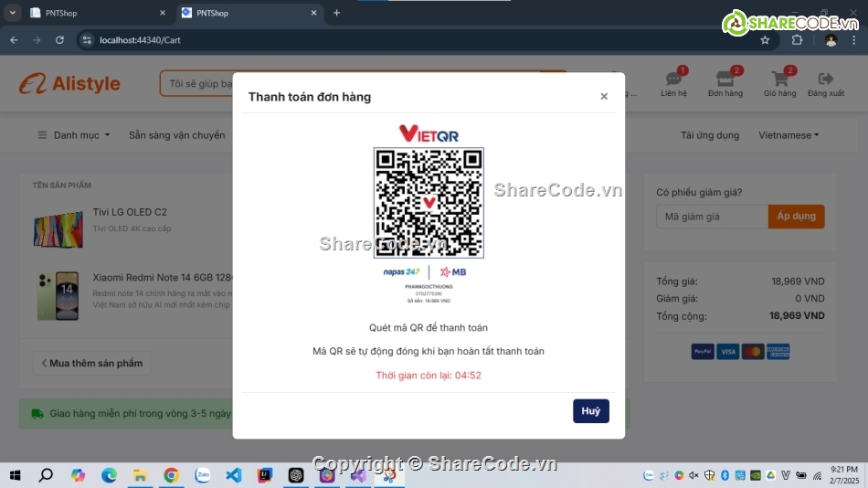868x488 pixels.
Task: Click the Alistyle logo
Action: pyautogui.click(x=69, y=84)
